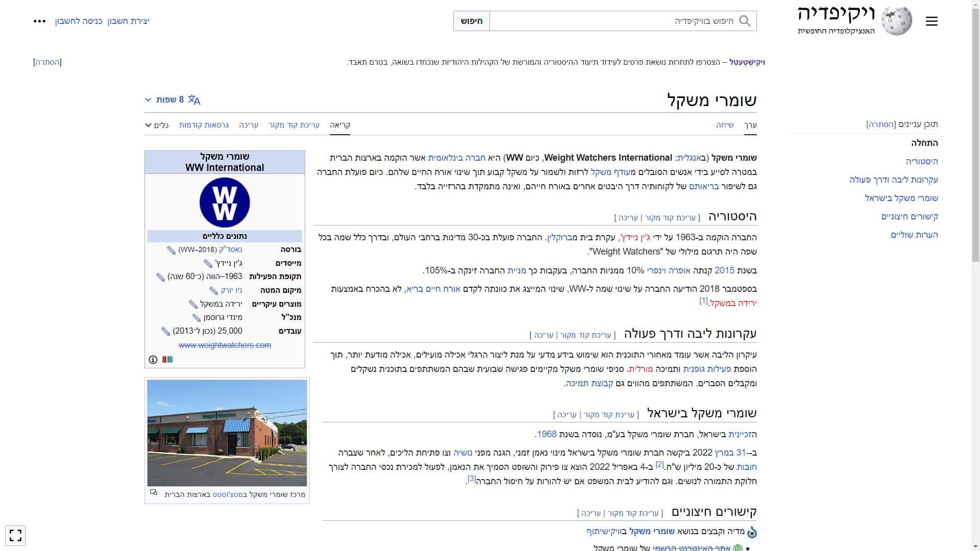Open the ויקישטעטל banner link
The width and height of the screenshot is (980, 551).
[747, 62]
